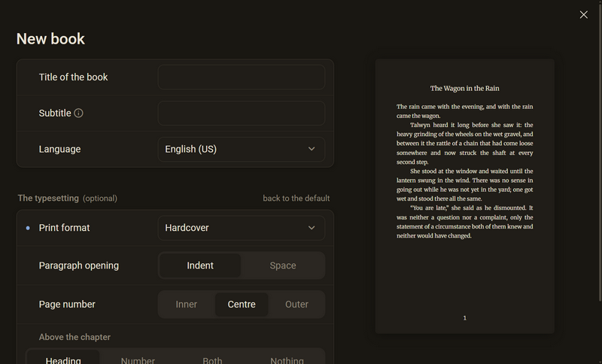The image size is (602, 364).
Task: Click the book page preview
Action: tap(464, 196)
